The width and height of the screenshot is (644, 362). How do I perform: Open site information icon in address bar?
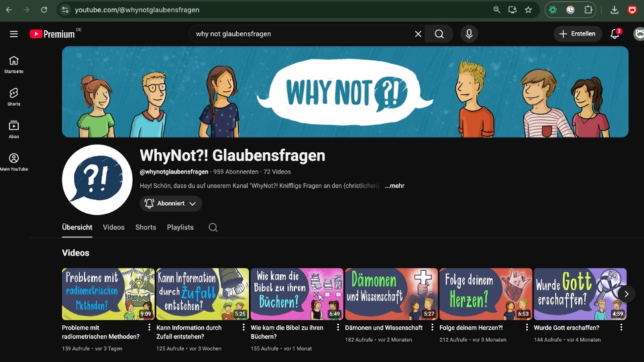coord(65,10)
